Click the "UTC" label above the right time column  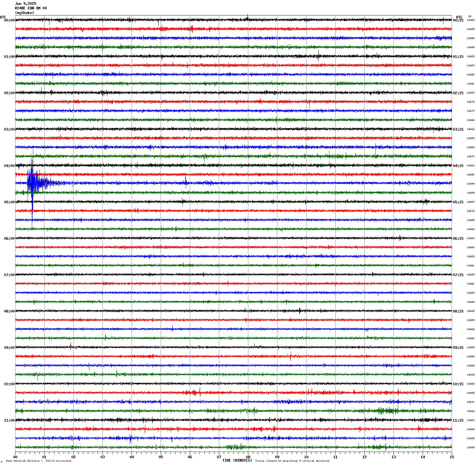(459, 17)
